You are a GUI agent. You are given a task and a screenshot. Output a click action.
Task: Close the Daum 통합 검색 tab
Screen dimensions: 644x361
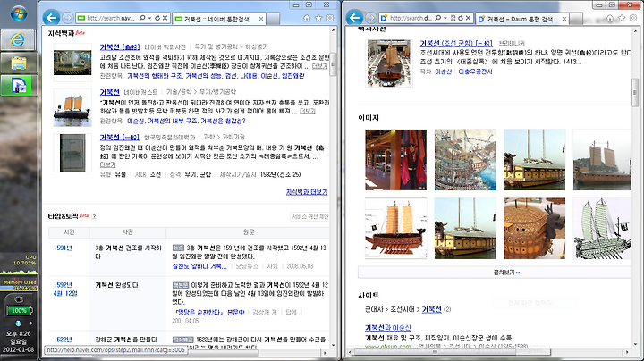click(564, 19)
